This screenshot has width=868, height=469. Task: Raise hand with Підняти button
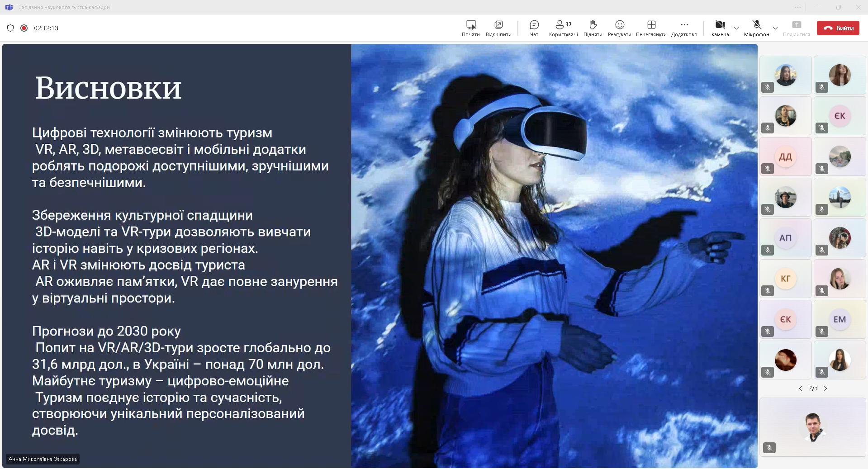click(x=593, y=28)
